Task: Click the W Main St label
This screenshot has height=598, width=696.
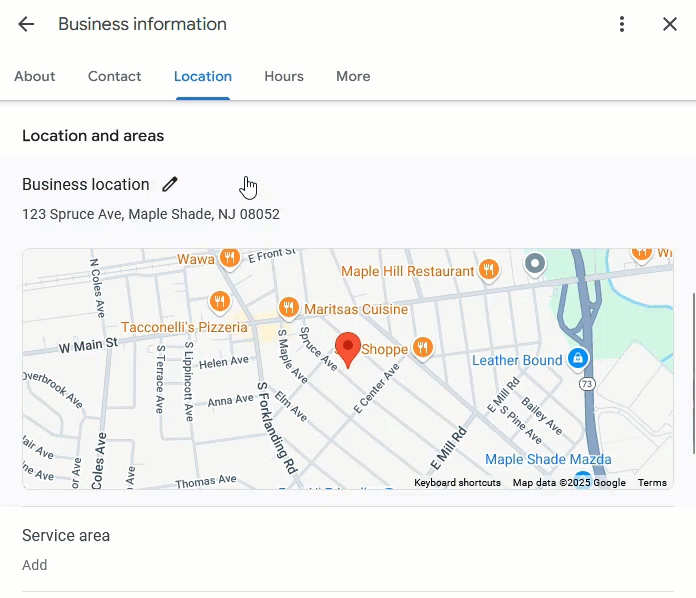Action: point(88,345)
